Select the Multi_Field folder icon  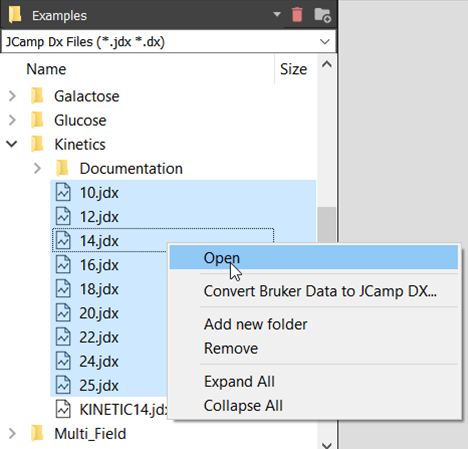click(37, 433)
